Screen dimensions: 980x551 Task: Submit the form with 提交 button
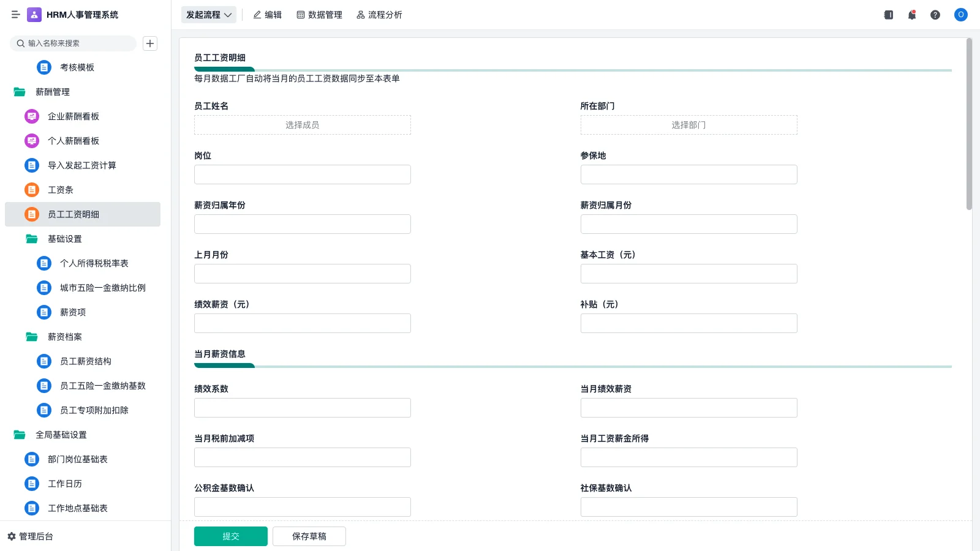click(x=231, y=536)
